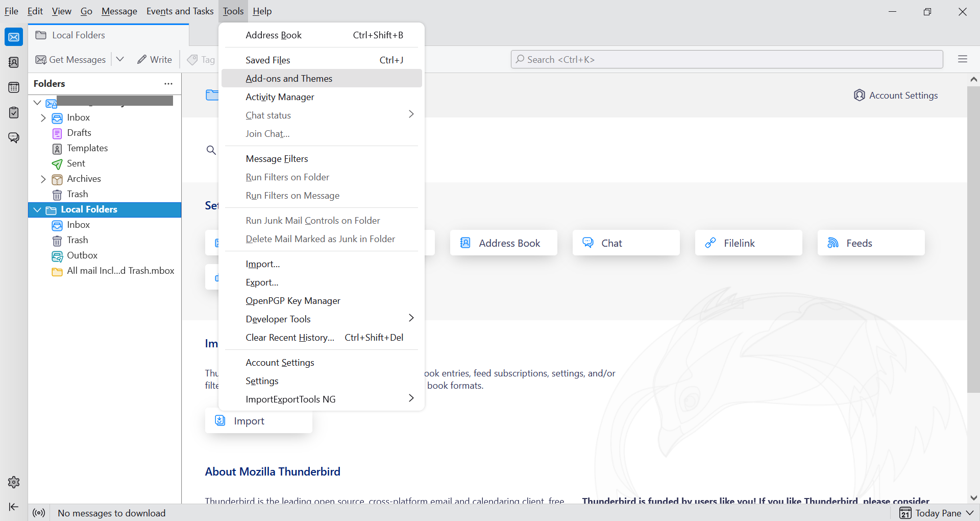
Task: Choose Message Filters in Tools menu
Action: [x=322, y=159]
